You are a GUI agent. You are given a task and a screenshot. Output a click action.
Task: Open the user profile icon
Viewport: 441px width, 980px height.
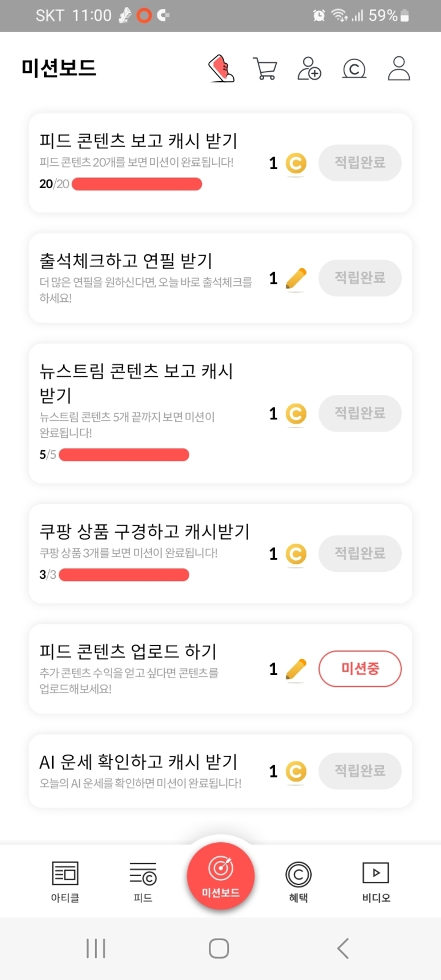pyautogui.click(x=398, y=69)
